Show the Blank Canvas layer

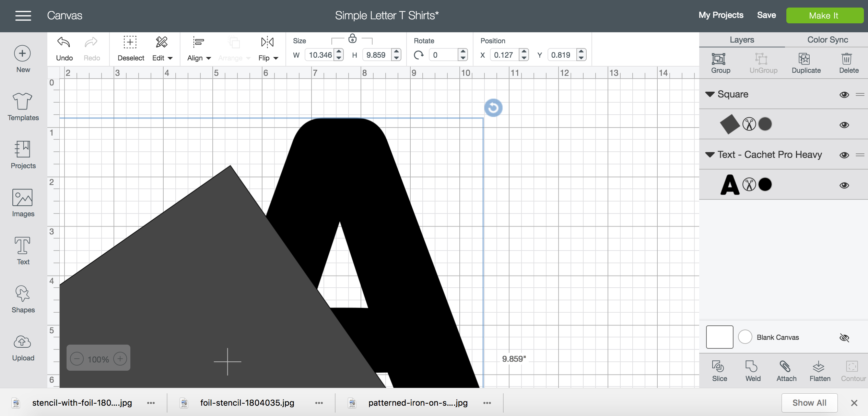[x=844, y=337]
